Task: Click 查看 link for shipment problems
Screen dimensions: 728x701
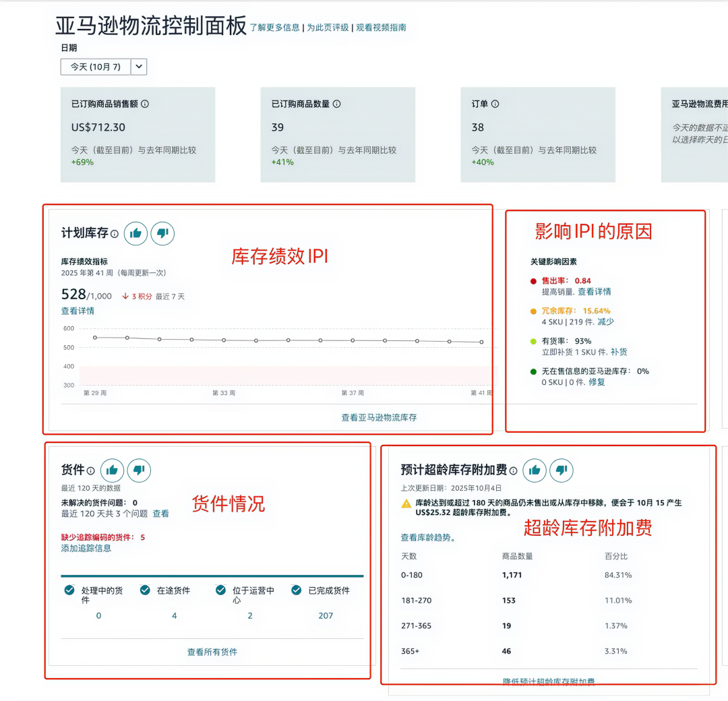Action: click(x=160, y=514)
